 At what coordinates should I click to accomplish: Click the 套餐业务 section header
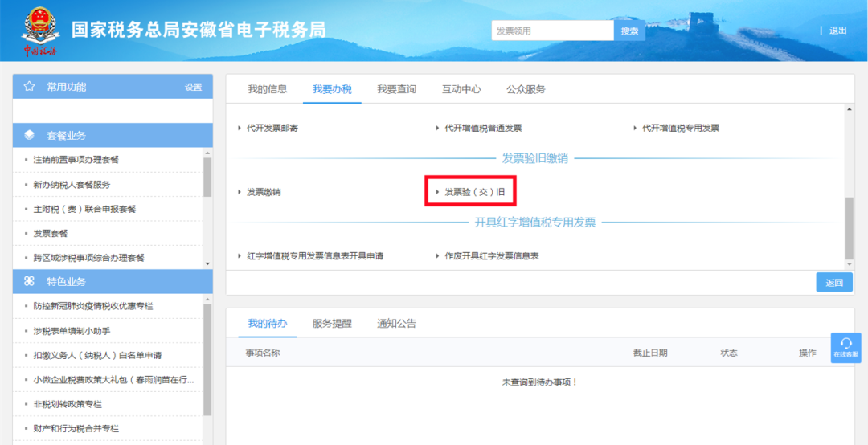(113, 136)
